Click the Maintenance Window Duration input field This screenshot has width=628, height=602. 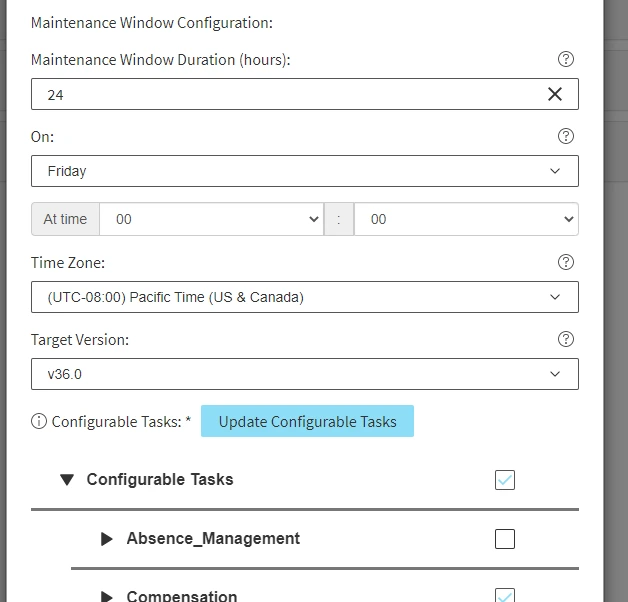tap(305, 94)
